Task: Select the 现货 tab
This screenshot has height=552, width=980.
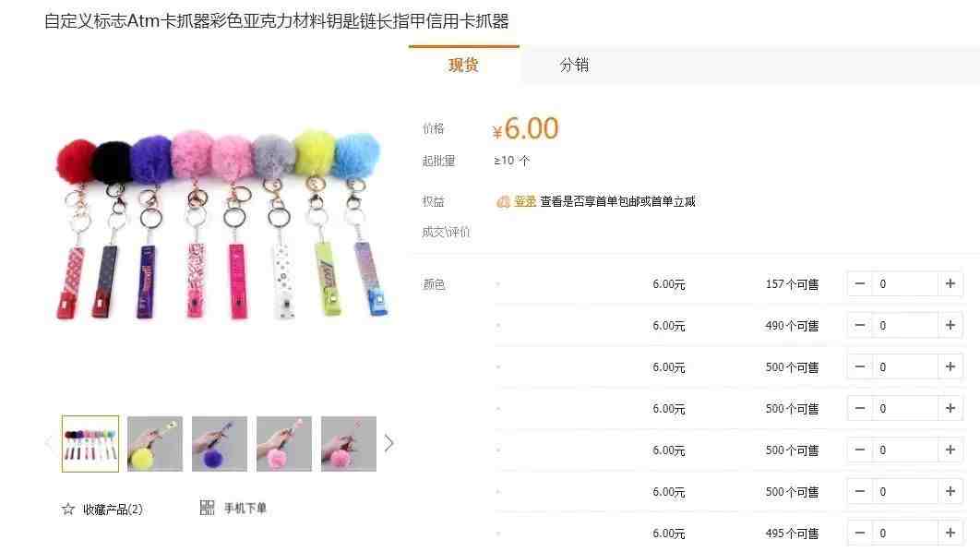Action: [464, 65]
